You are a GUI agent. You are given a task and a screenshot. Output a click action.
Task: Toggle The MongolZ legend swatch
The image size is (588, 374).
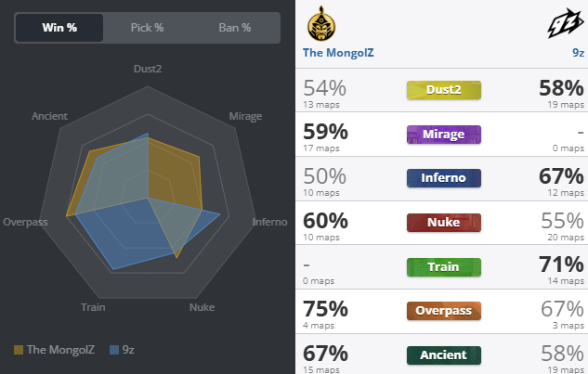pos(19,350)
